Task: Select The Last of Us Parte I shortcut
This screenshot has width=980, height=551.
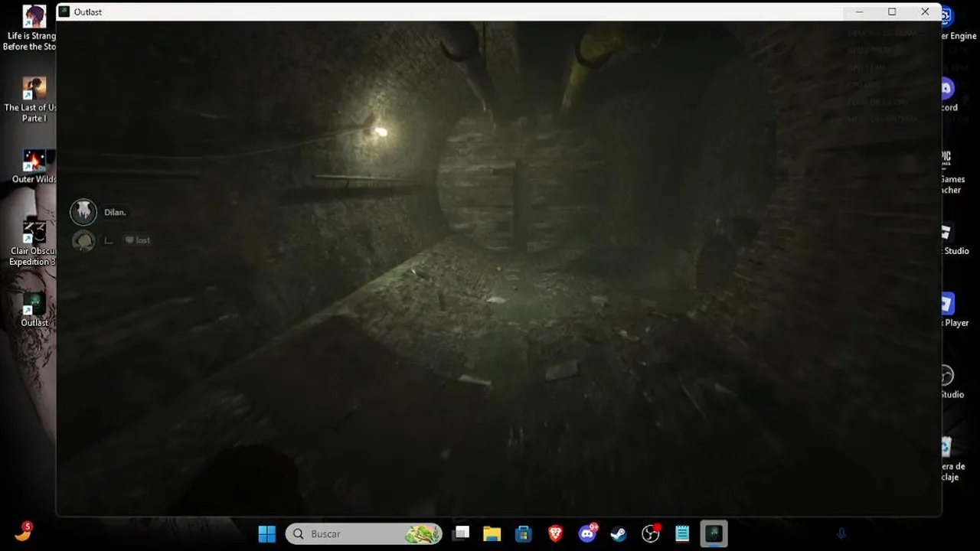Action: pos(32,100)
